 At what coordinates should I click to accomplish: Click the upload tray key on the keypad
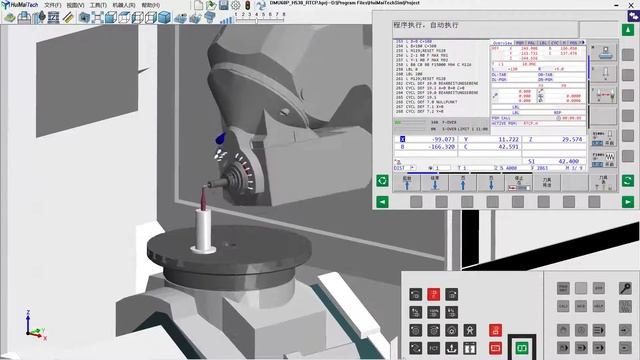point(451,348)
